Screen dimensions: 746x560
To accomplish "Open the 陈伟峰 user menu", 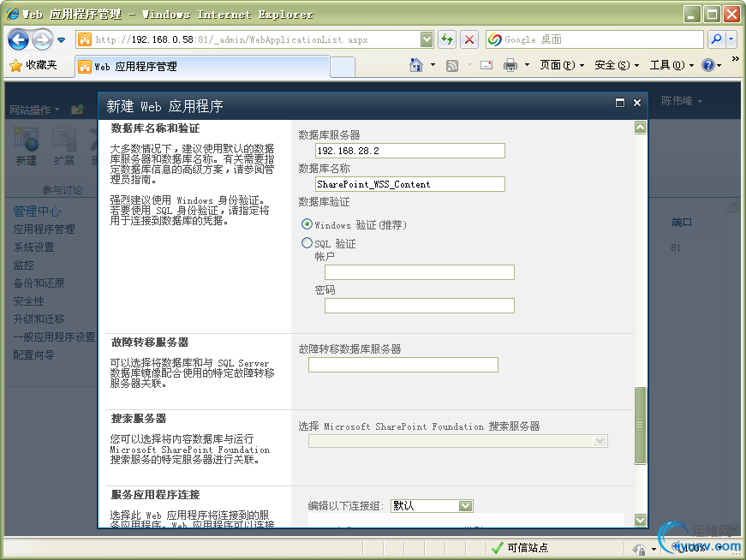I will [x=681, y=101].
